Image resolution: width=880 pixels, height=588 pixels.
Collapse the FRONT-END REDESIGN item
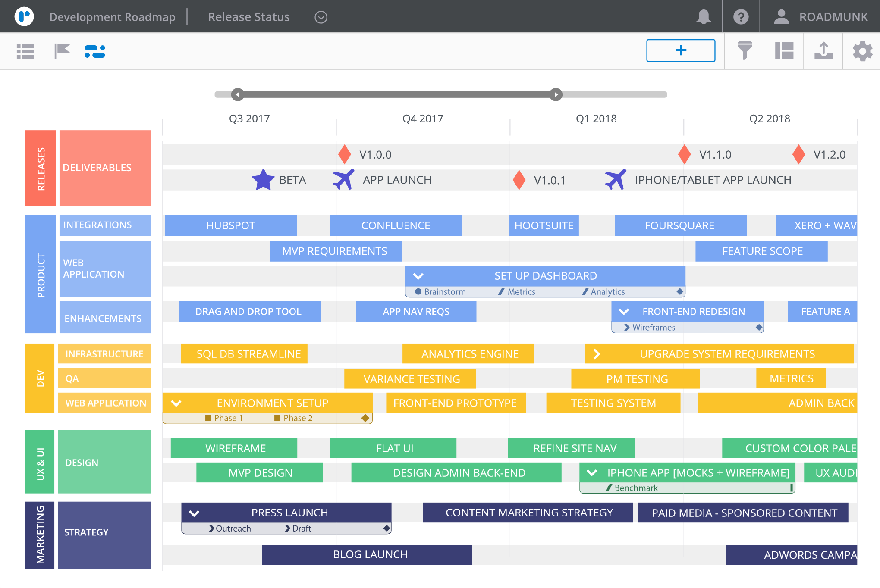(624, 311)
